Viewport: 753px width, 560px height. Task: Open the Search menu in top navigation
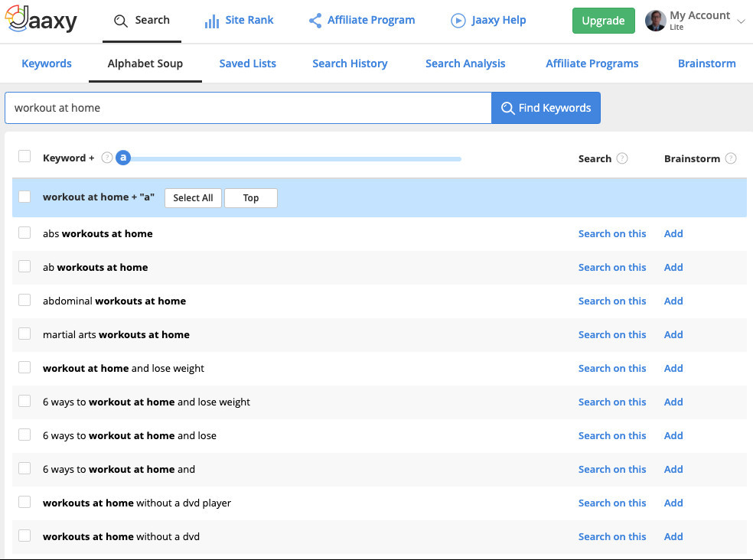click(142, 21)
